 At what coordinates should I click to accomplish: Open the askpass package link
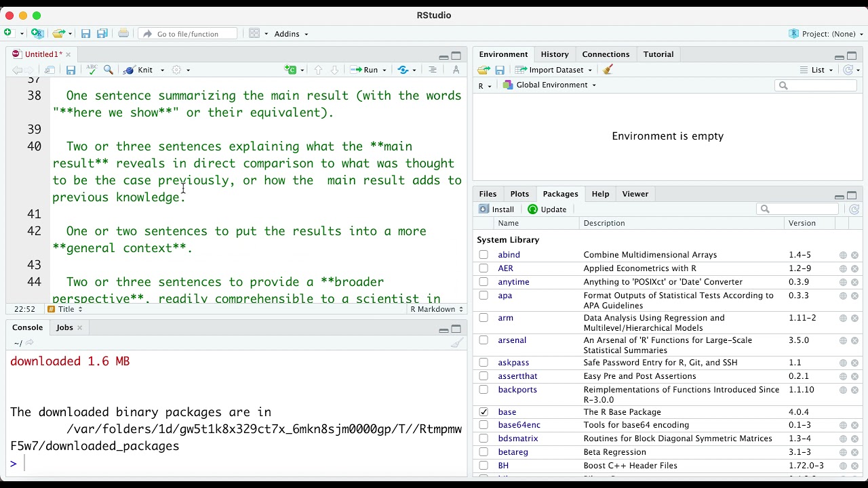click(513, 363)
